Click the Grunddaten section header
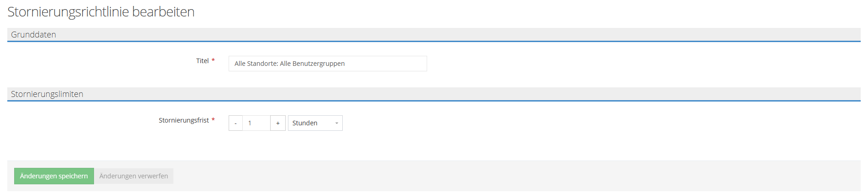The image size is (868, 193). click(34, 35)
